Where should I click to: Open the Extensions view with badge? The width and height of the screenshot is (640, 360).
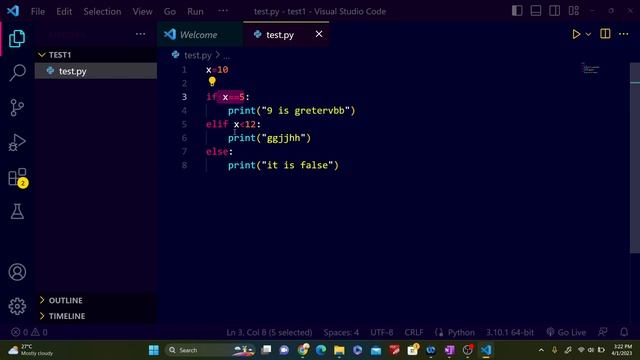pyautogui.click(x=18, y=178)
